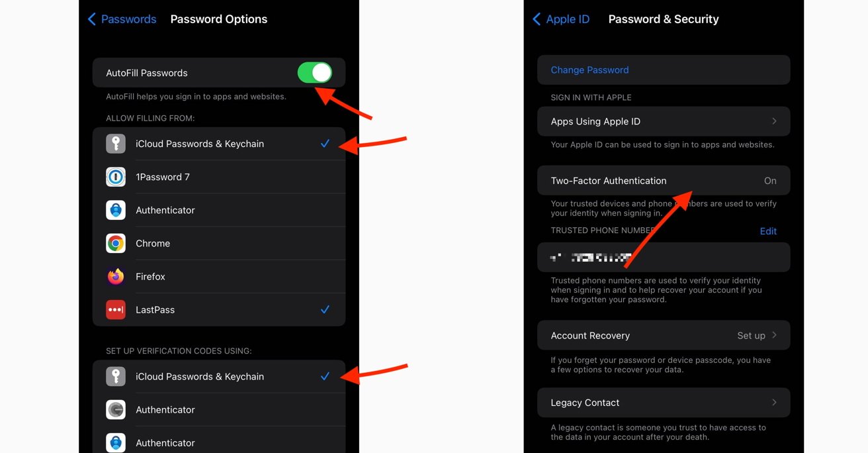Screen dimensions: 868x453
Task: Open Two-Factor Authentication row
Action: tap(664, 180)
